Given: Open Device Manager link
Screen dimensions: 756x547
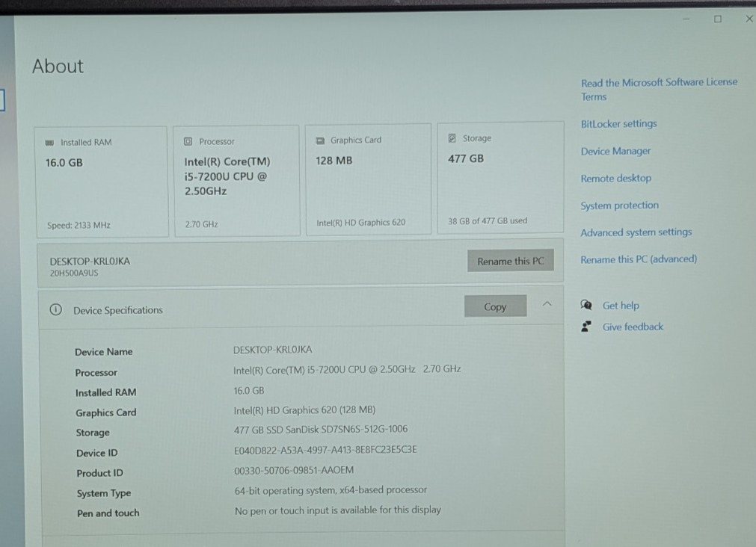Looking at the screenshot, I should coord(615,152).
